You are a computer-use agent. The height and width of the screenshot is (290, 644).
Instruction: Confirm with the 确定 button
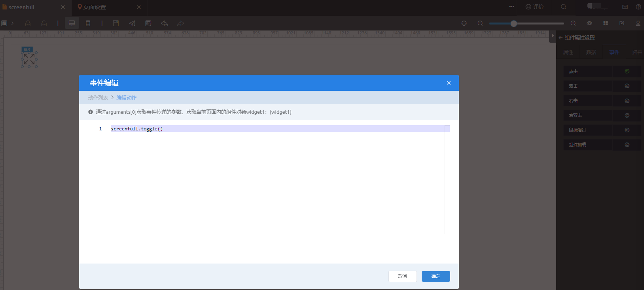click(436, 276)
